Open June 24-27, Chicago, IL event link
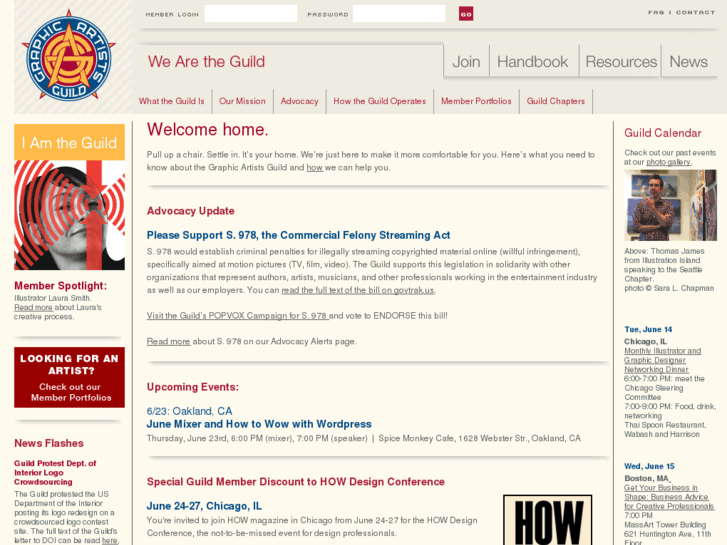The width and height of the screenshot is (727, 545). coord(204,506)
